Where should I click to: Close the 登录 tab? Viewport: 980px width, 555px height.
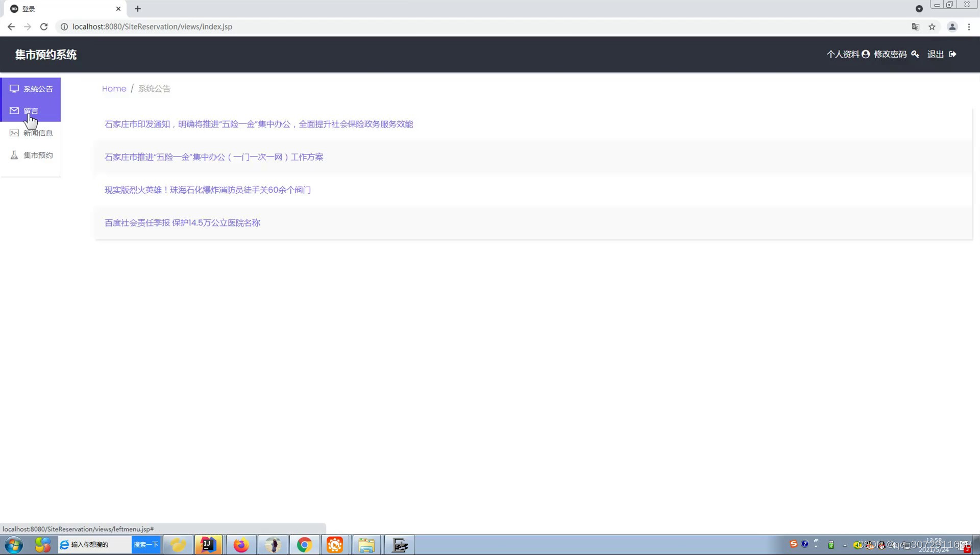coord(118,9)
